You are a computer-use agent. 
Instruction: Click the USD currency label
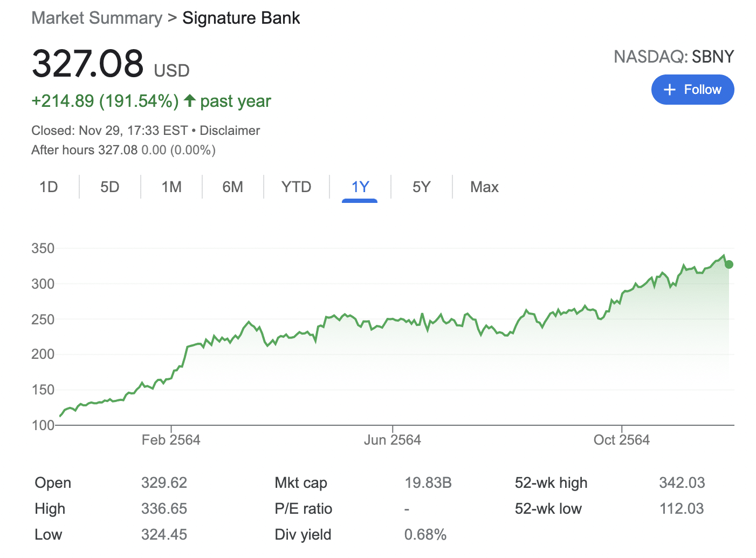coord(171,71)
